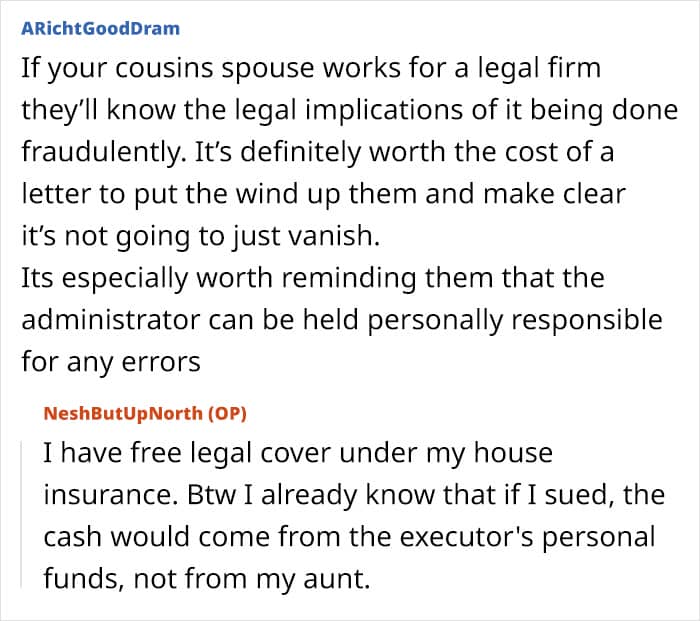Image resolution: width=700 pixels, height=621 pixels.
Task: Click the words 'for any errors'
Action: (111, 362)
